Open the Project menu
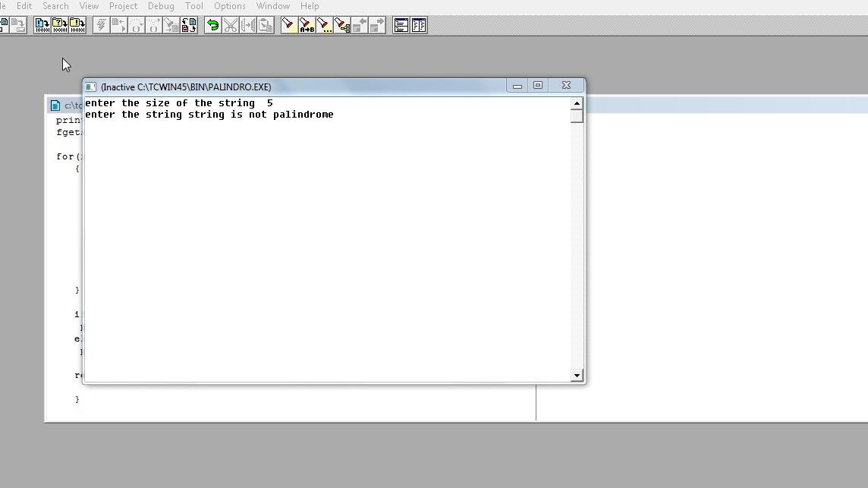 [x=123, y=6]
